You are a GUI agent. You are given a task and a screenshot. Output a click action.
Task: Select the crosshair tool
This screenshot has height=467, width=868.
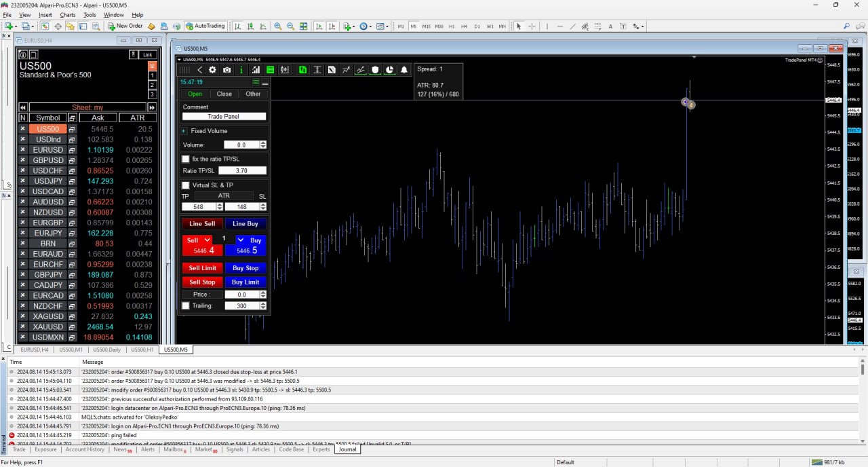[x=532, y=26]
